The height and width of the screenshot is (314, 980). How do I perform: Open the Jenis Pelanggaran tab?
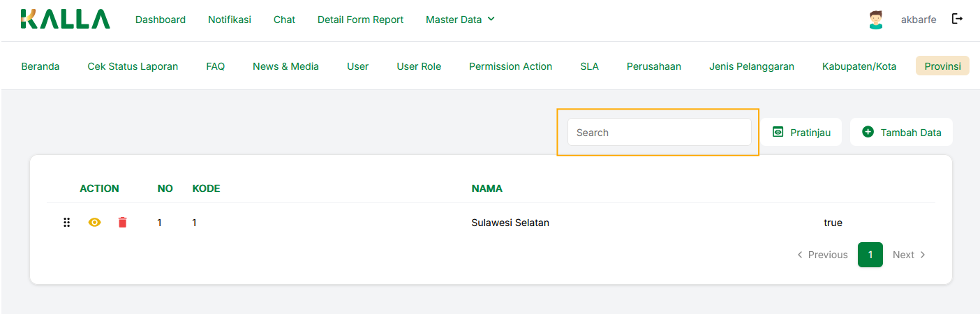click(752, 66)
